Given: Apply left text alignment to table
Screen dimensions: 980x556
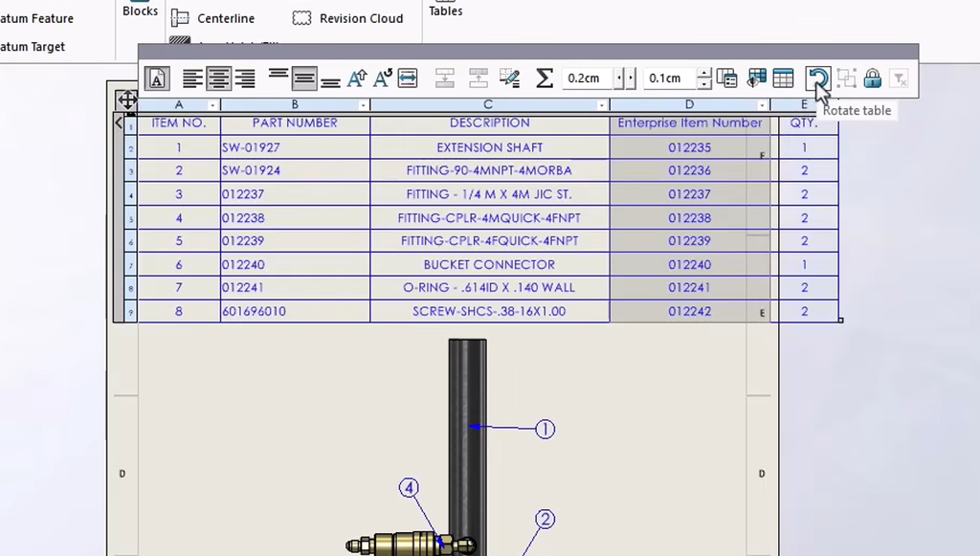Looking at the screenshot, I should [192, 78].
